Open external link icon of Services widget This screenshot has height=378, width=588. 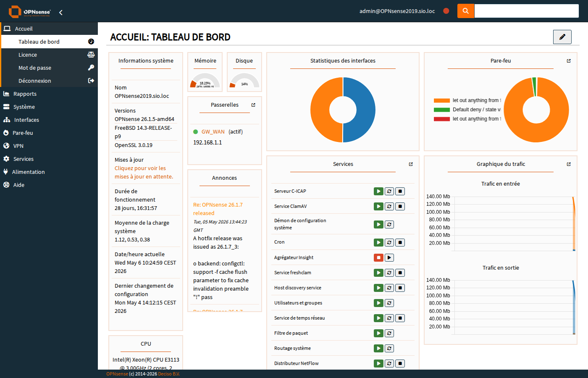[411, 164]
